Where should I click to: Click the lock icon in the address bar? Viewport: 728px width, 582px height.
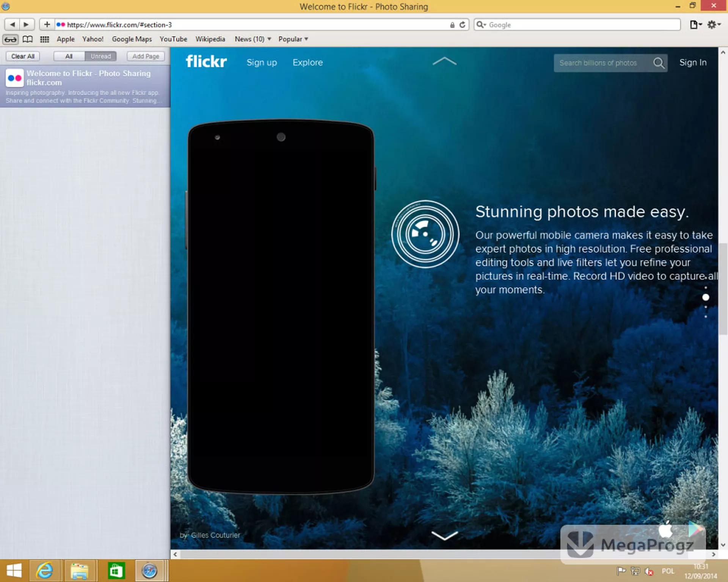click(x=452, y=25)
